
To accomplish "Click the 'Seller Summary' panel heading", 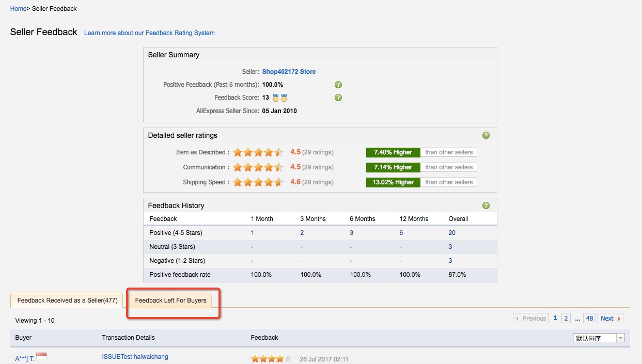I will (x=174, y=55).
